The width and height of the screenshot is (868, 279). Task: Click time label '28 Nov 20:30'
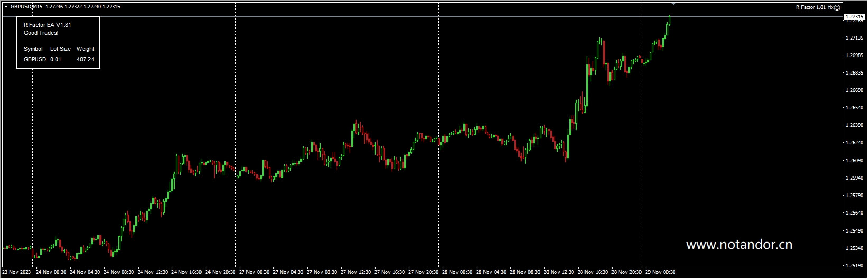(x=626, y=272)
